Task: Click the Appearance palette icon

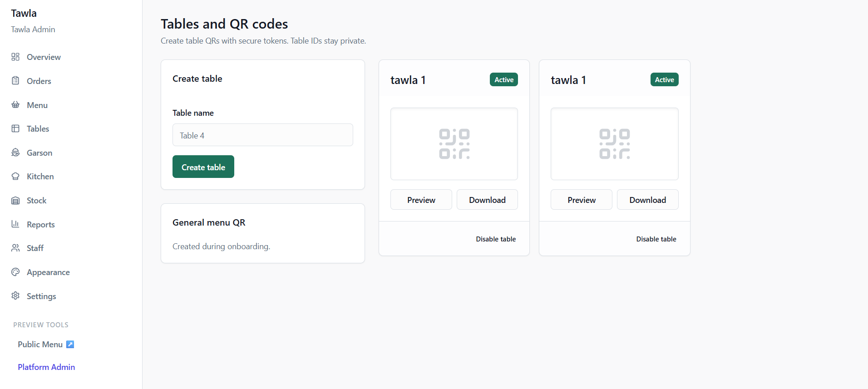Action: pos(15,272)
